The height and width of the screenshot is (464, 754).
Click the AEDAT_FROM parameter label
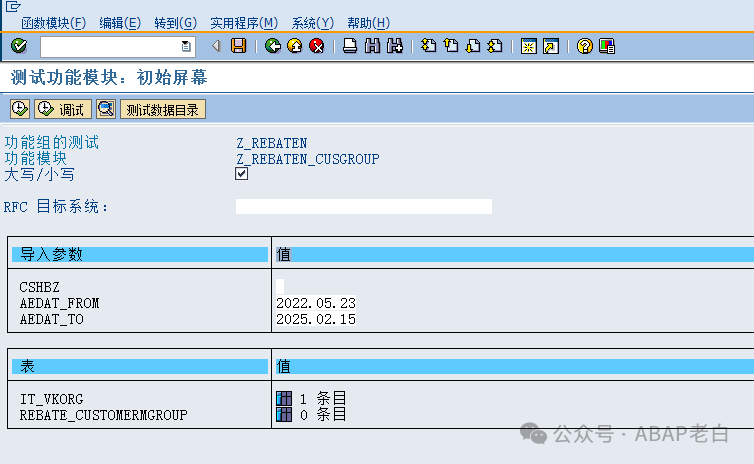tap(59, 303)
